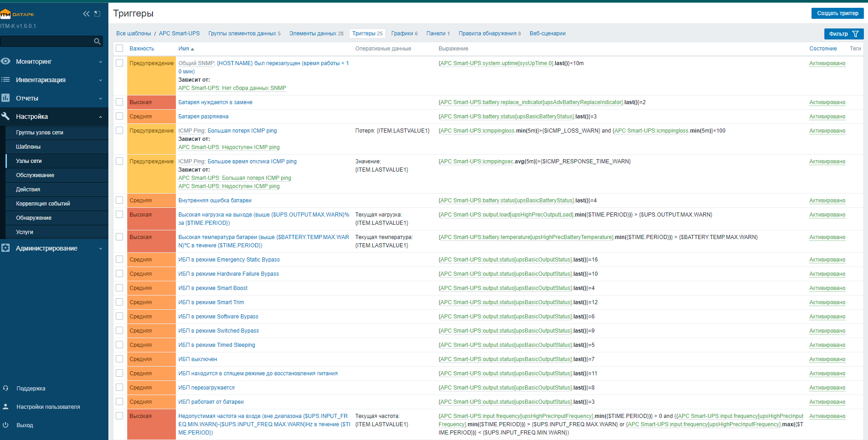The image size is (868, 440).
Task: Check the box for Батарея разряжена trigger
Action: (x=119, y=116)
